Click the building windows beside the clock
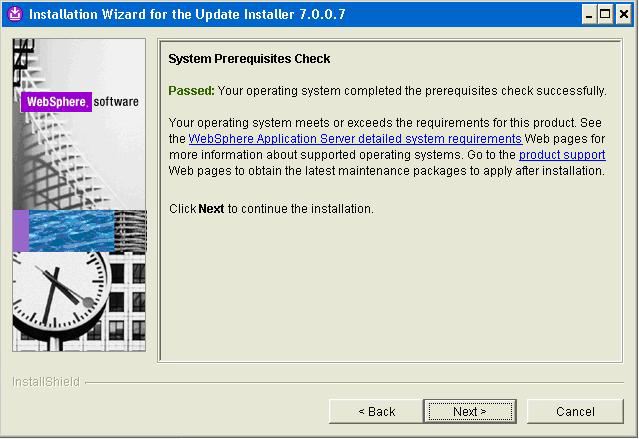 click(128, 301)
